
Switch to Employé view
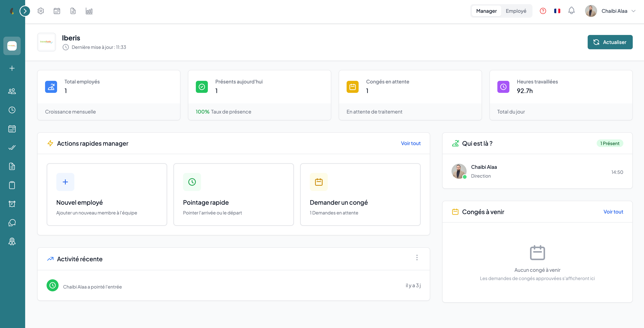click(x=516, y=11)
